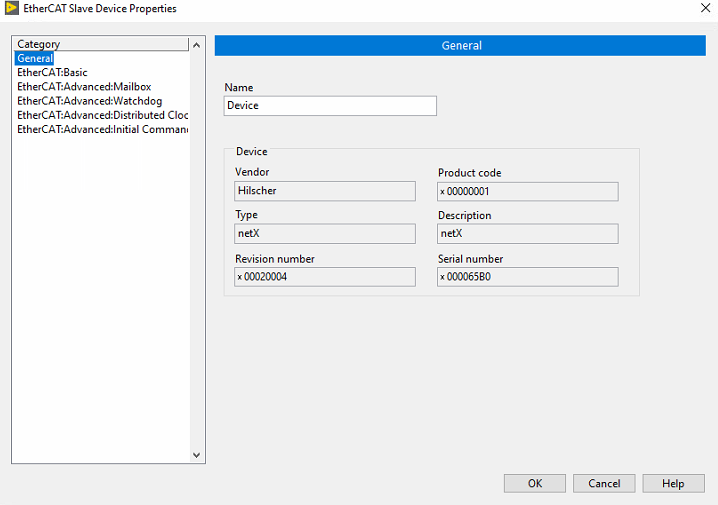Click the Product code radix x indicator
Screen dimensions: 718x505
point(442,192)
